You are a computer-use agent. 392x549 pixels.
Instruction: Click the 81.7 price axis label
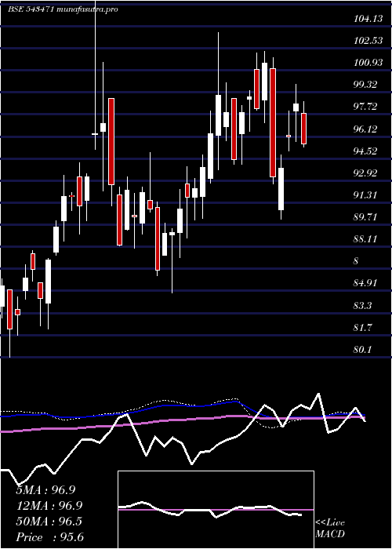(363, 328)
